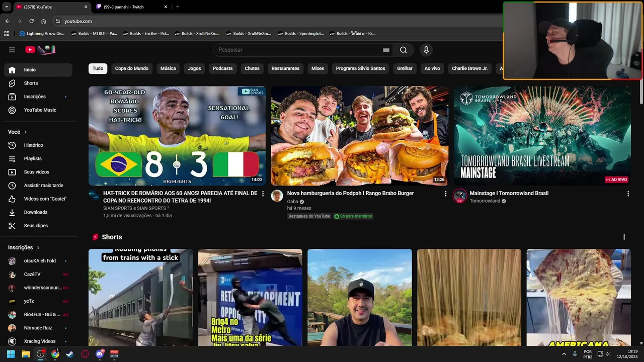Open the Robbing phones from trains Short
Image resolution: width=644 pixels, height=362 pixels.
(x=140, y=298)
